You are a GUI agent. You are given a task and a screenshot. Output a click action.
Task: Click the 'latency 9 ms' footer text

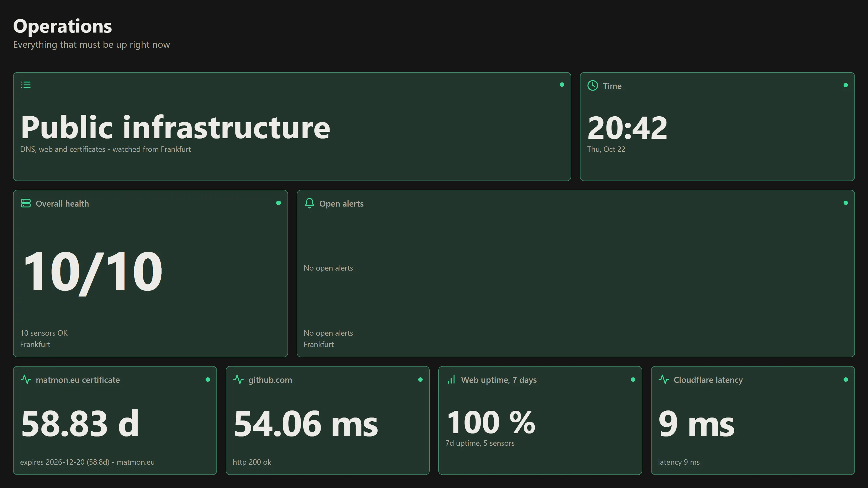[x=679, y=462]
